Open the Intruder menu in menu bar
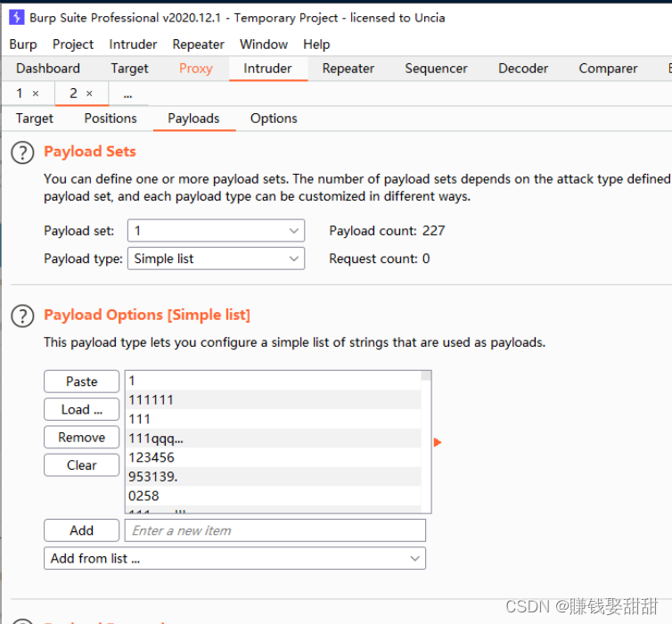The image size is (672, 624). click(133, 45)
